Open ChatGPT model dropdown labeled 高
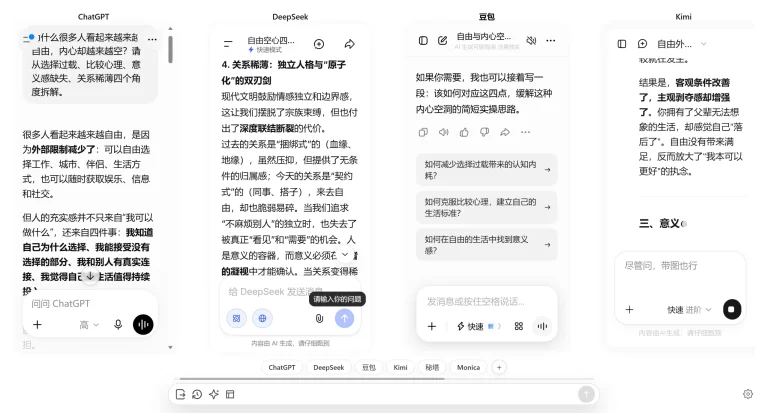This screenshot has width=768, height=413. [x=89, y=325]
